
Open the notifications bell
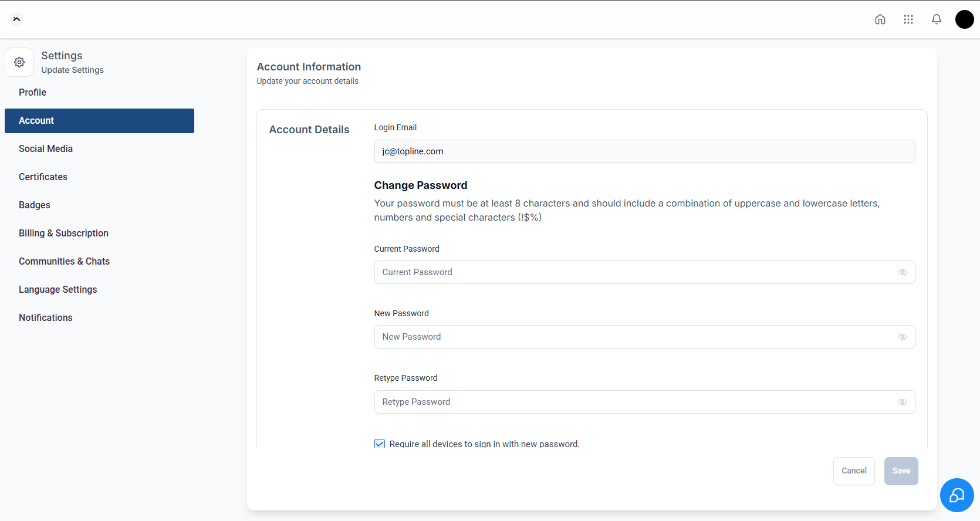(x=937, y=19)
